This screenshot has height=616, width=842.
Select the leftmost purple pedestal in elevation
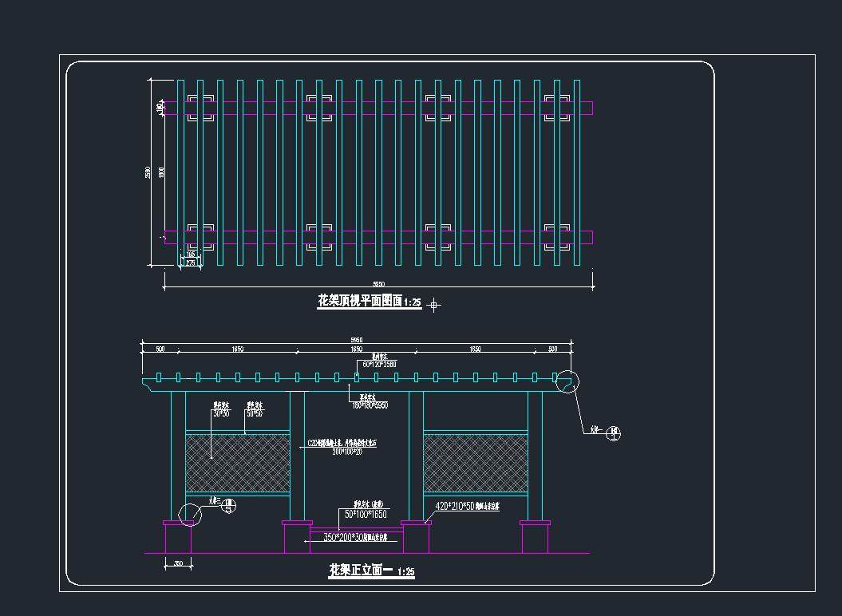[177, 537]
